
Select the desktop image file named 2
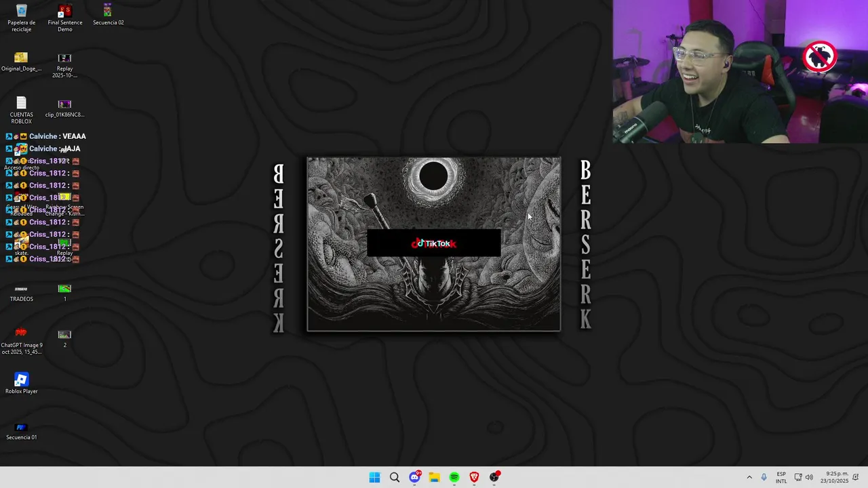(x=64, y=338)
